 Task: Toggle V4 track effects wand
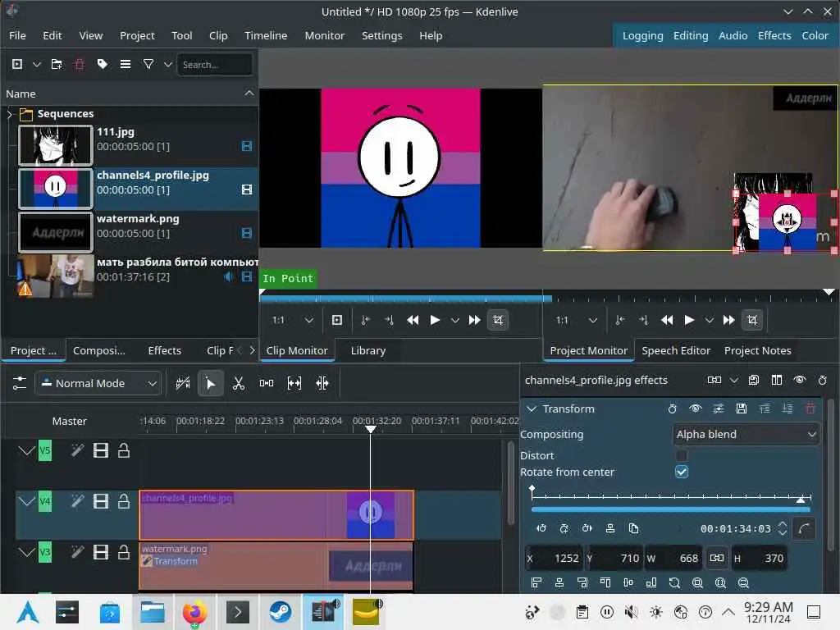tap(78, 501)
